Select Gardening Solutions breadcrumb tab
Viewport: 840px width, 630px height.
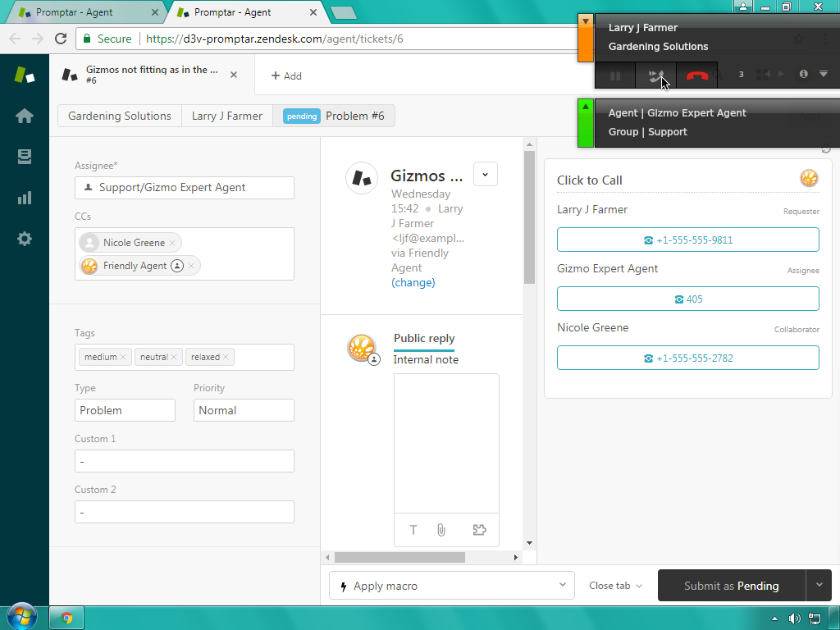tap(120, 116)
